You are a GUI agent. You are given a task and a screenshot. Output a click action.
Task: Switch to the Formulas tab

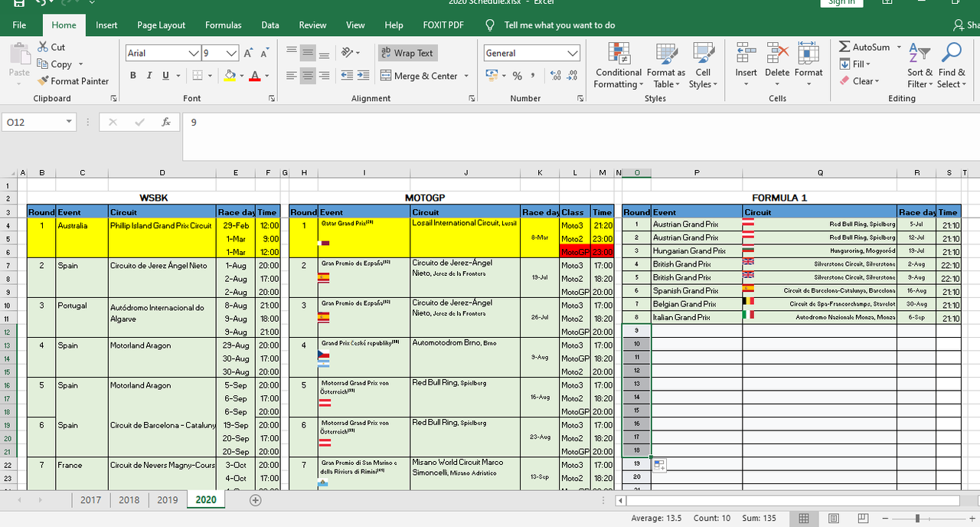(224, 25)
